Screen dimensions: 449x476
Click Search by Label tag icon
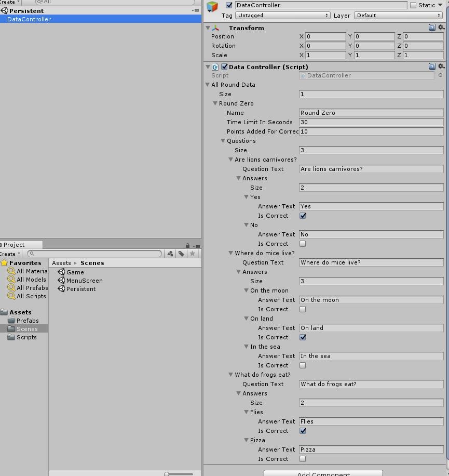tap(181, 254)
